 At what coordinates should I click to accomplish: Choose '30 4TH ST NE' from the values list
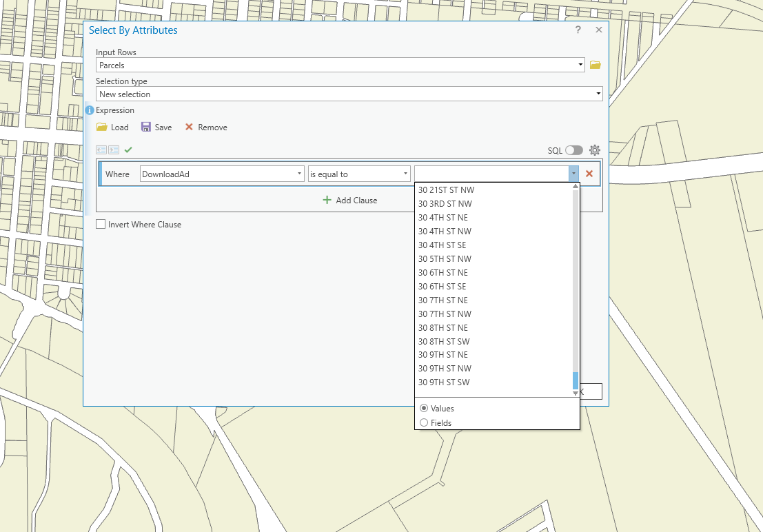tap(444, 217)
